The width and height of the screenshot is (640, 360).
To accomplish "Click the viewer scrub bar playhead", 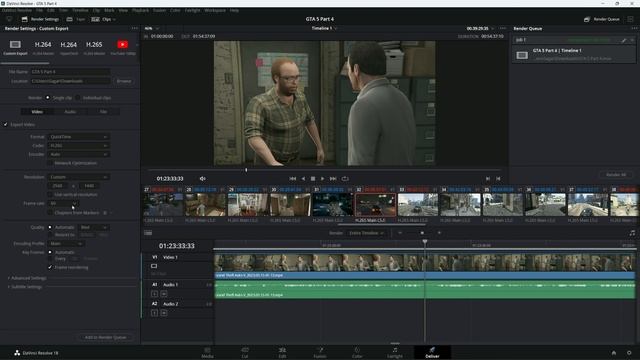I will (246, 170).
